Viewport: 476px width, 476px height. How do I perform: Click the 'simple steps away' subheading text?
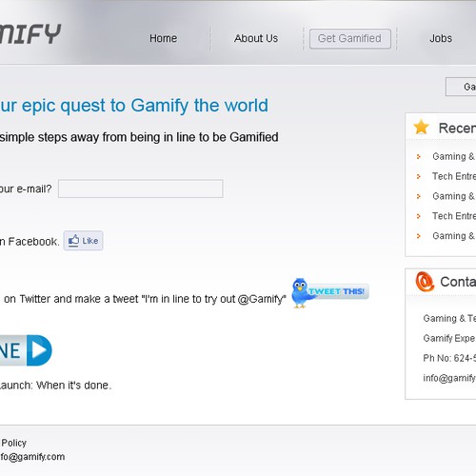[139, 137]
